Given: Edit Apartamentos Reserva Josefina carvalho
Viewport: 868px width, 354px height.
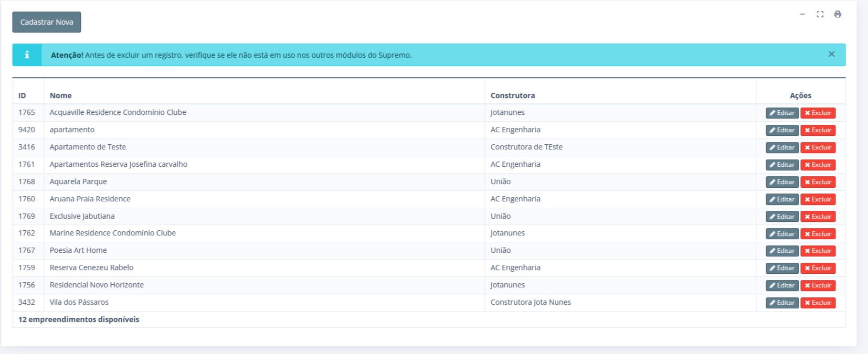Looking at the screenshot, I should [782, 165].
